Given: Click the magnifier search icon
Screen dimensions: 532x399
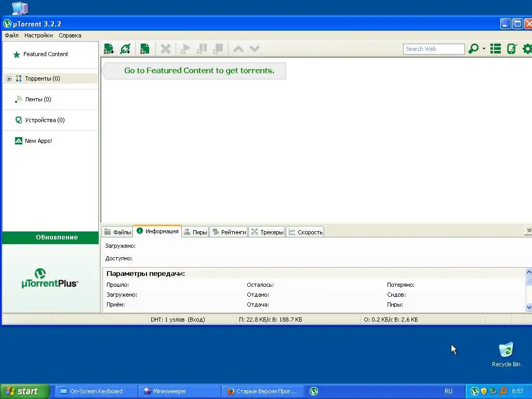Looking at the screenshot, I should click(473, 49).
